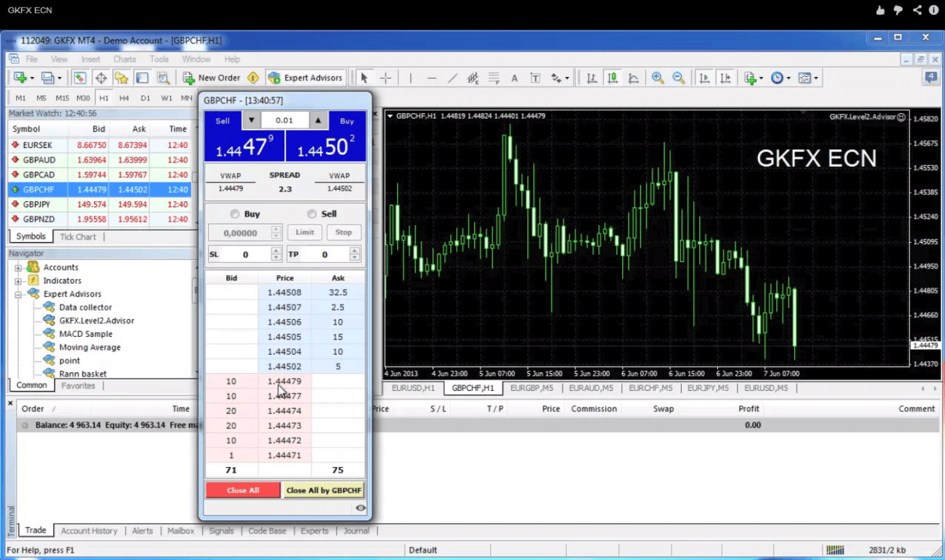The height and width of the screenshot is (560, 945).
Task: Expand the Indicators tree node
Action: pyautogui.click(x=18, y=280)
